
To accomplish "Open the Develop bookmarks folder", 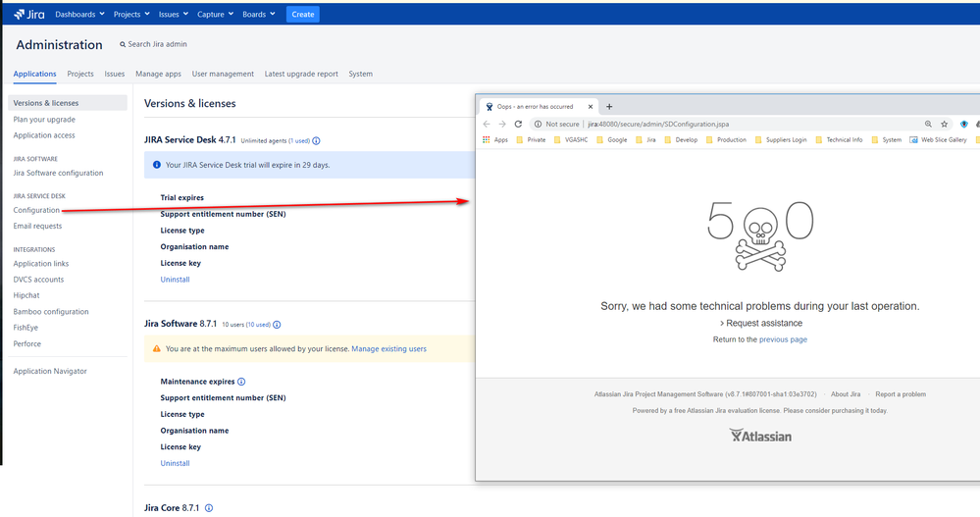I will tap(681, 140).
